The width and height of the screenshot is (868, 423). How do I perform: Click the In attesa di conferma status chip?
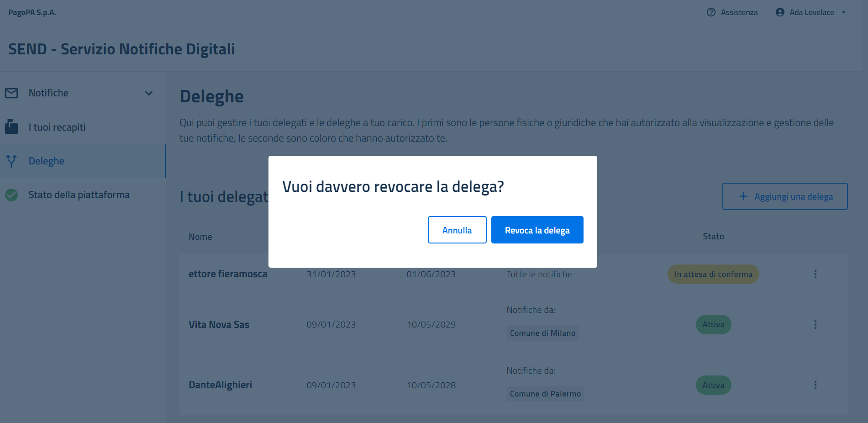coord(713,274)
